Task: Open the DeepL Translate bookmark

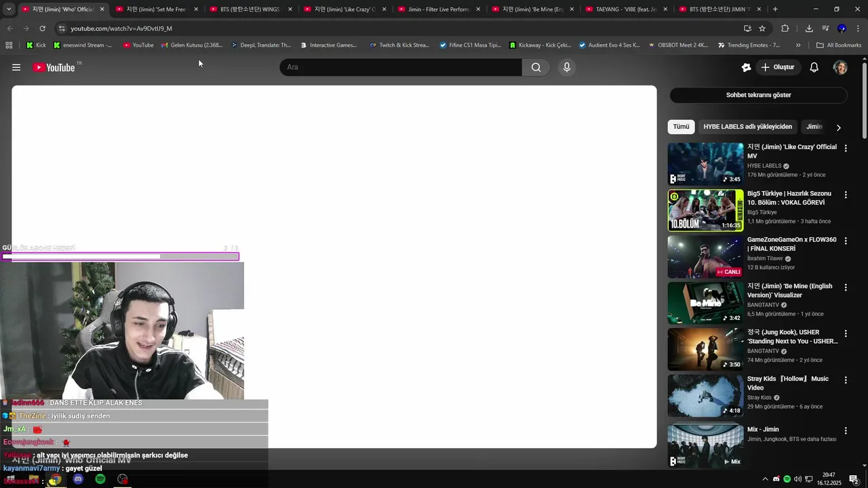Action: (x=260, y=45)
